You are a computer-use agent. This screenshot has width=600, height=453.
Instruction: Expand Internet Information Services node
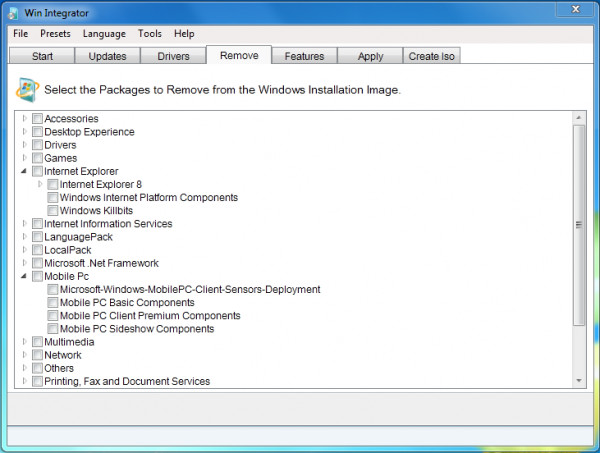24,223
